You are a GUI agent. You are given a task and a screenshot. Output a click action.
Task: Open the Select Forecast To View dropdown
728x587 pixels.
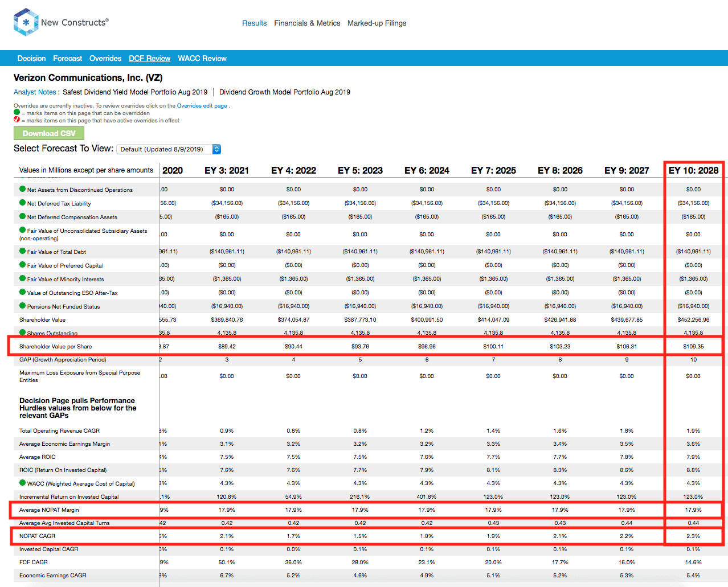point(169,149)
